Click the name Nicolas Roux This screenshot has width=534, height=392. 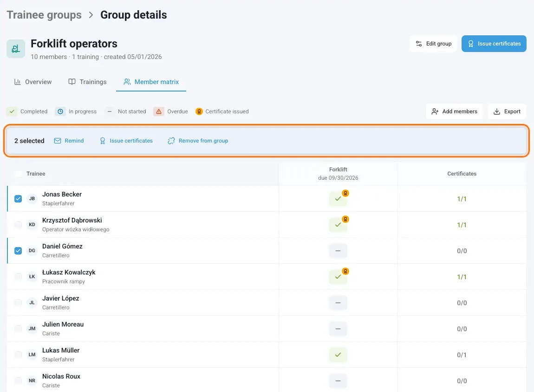click(61, 376)
